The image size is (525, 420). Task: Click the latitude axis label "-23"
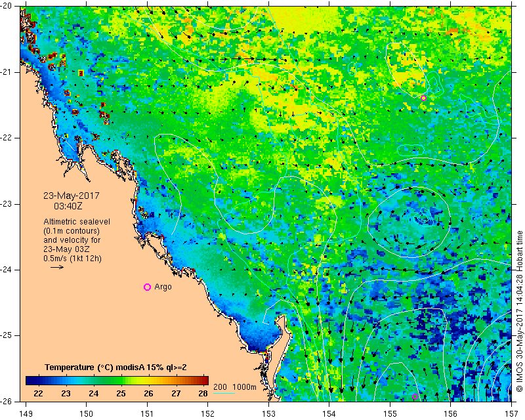pos(6,204)
